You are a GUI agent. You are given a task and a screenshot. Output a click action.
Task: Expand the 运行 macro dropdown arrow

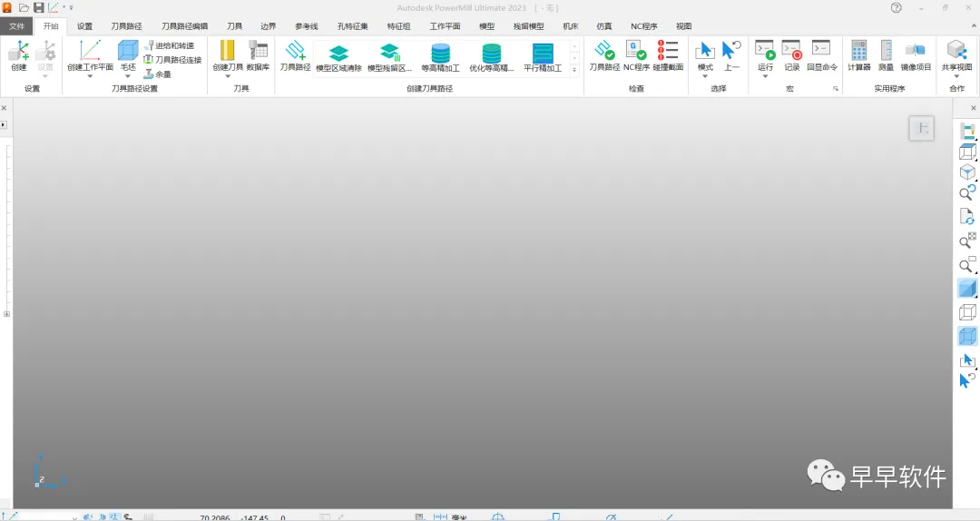(x=765, y=76)
